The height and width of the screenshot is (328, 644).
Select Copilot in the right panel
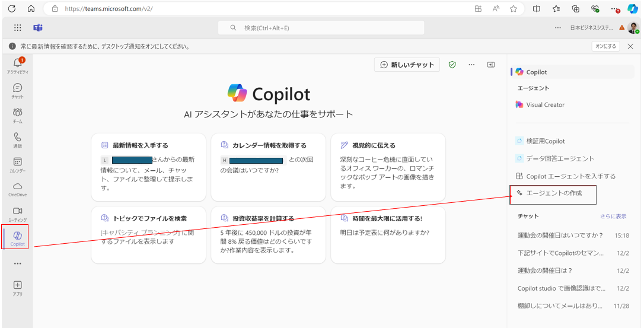coord(572,72)
